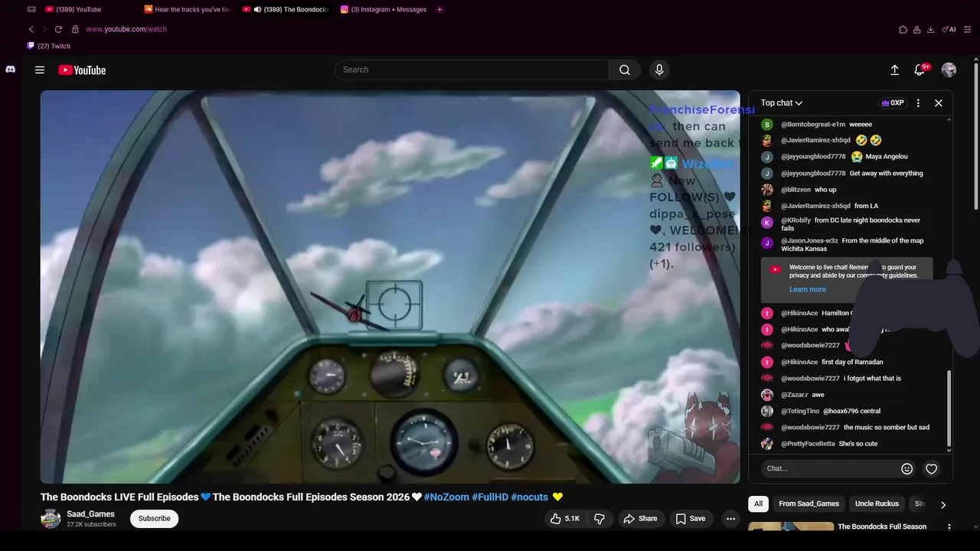Select From Saad_Games filter chip
Image resolution: width=980 pixels, height=551 pixels.
808,504
